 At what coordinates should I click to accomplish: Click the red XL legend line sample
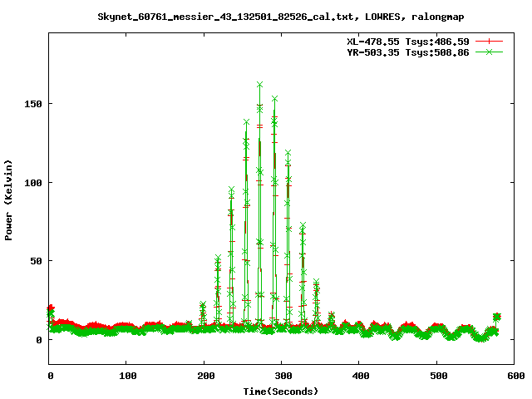tap(489, 42)
